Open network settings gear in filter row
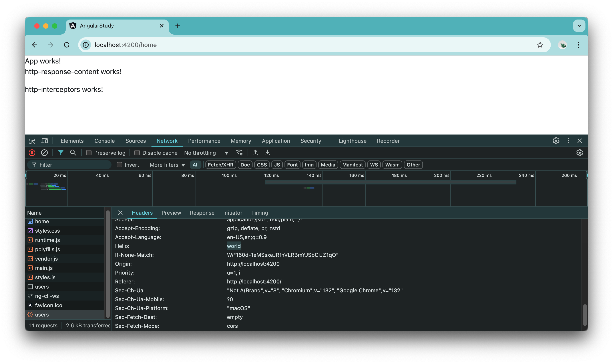 (x=580, y=152)
